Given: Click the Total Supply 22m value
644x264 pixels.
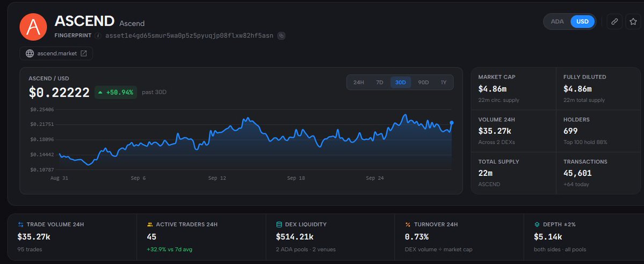Looking at the screenshot, I should coord(487,174).
